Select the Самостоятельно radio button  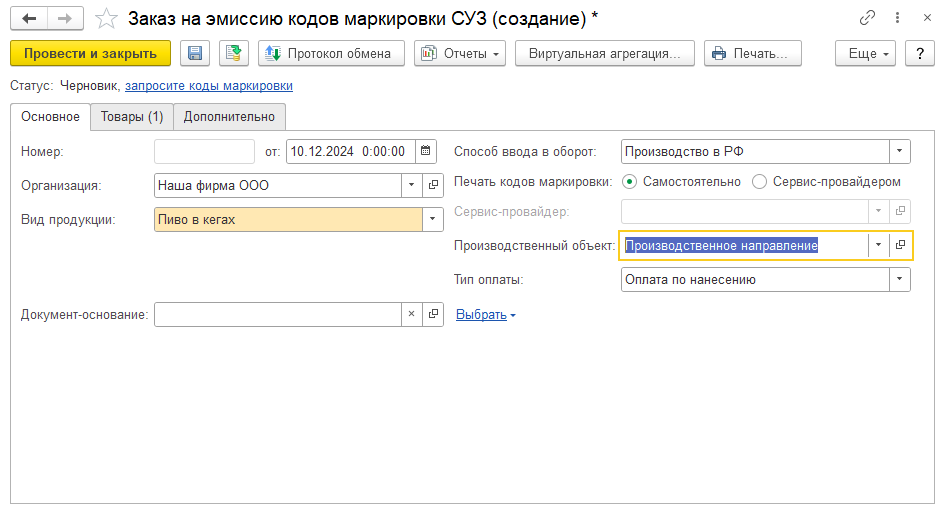630,182
